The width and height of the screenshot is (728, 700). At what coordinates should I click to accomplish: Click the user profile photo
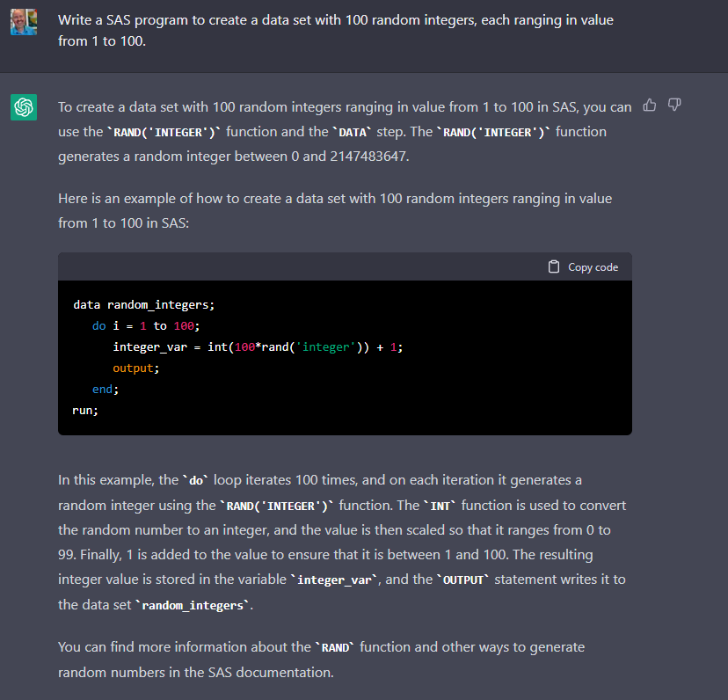[x=24, y=23]
